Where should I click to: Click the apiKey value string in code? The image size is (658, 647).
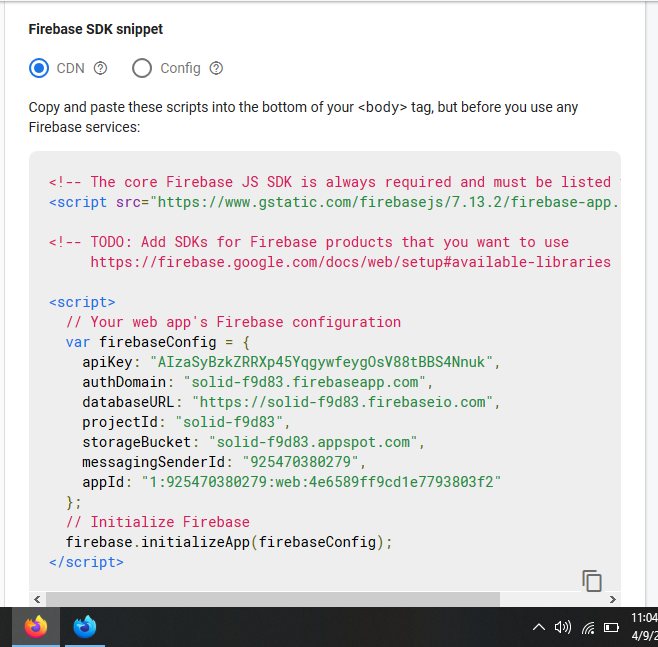(x=324, y=362)
